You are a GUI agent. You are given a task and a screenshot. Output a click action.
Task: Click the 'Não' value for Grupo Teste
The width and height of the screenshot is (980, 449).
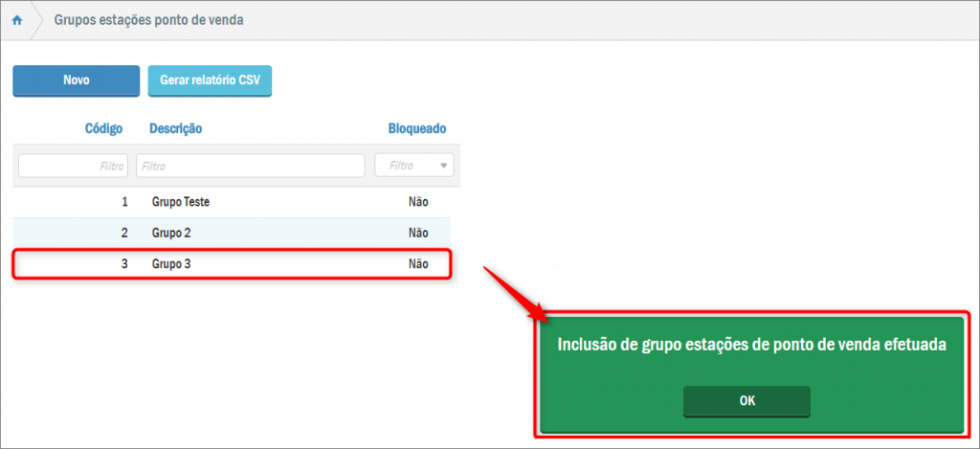click(x=417, y=202)
